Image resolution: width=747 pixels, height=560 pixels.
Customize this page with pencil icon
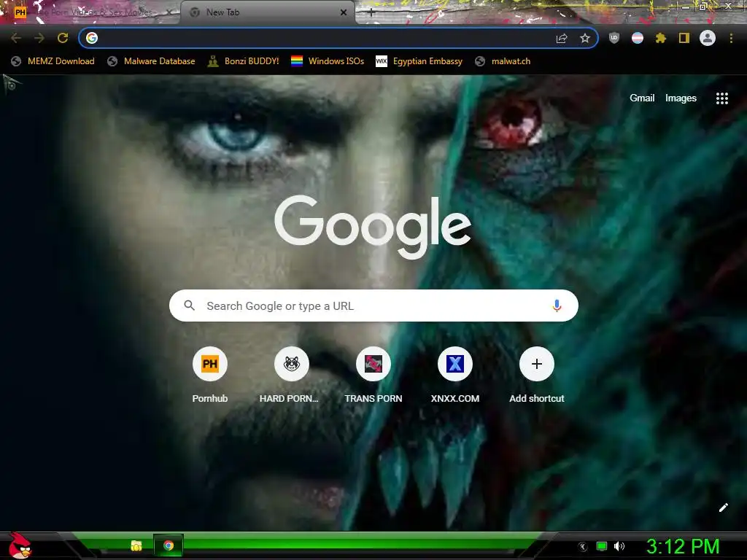723,507
